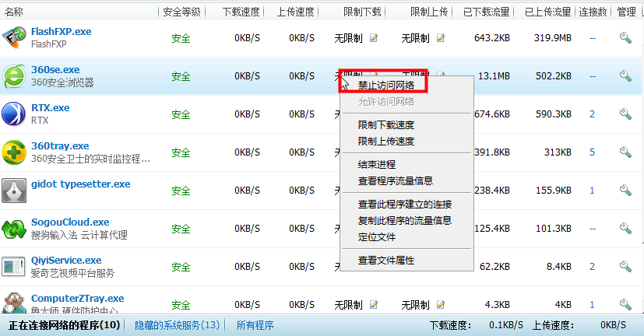Open connection count 2 for QiyiService.exe
644x336 pixels.
(x=593, y=267)
